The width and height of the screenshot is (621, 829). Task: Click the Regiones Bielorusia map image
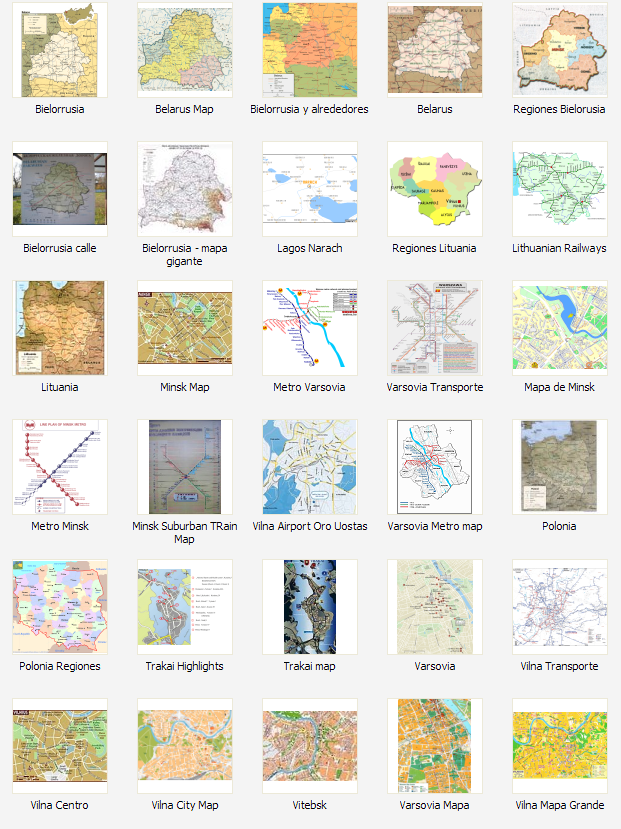[559, 49]
